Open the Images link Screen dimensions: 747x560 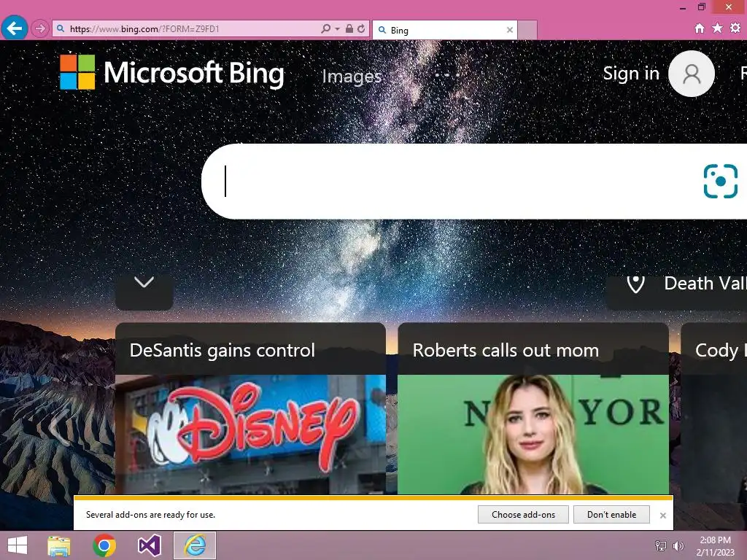[352, 76]
